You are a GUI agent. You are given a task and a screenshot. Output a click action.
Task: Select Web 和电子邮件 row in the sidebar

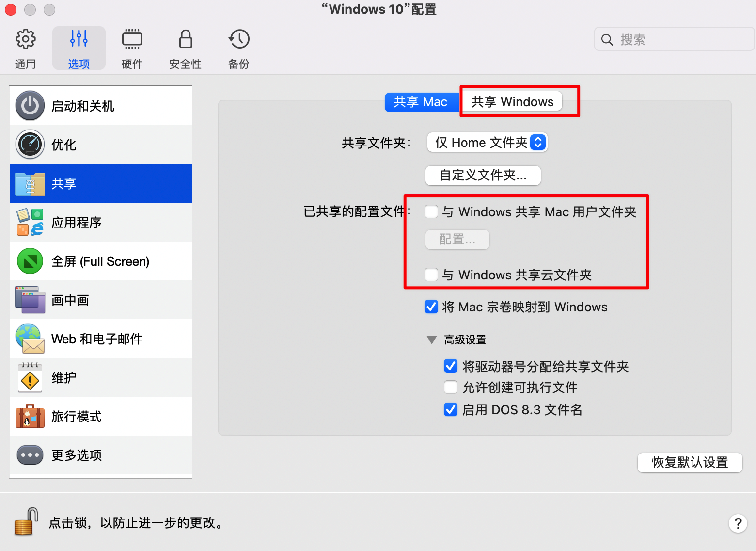point(101,339)
